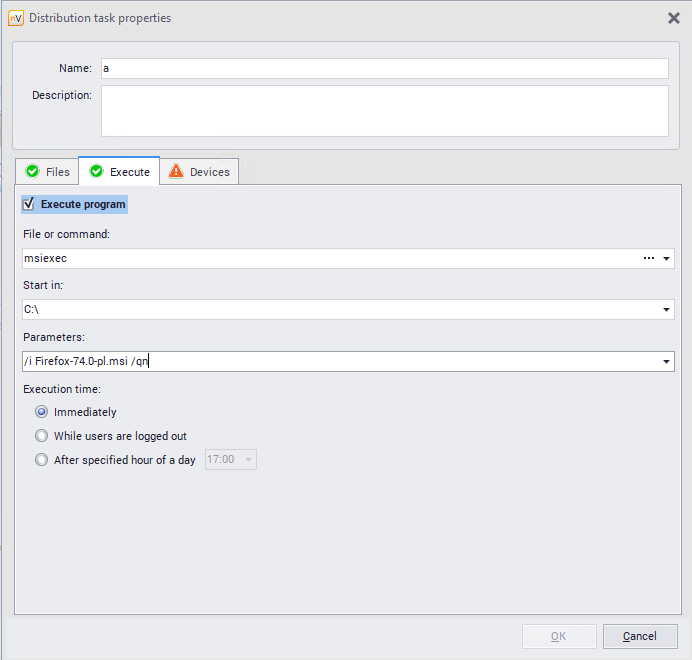Select While users are logged out option
The height and width of the screenshot is (660, 692).
(41, 436)
